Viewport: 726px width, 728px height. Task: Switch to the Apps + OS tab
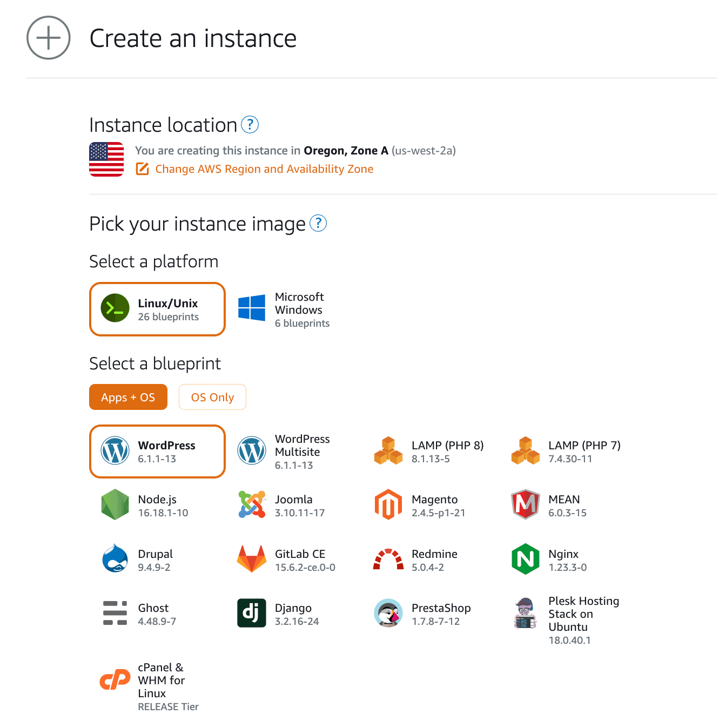click(x=128, y=397)
